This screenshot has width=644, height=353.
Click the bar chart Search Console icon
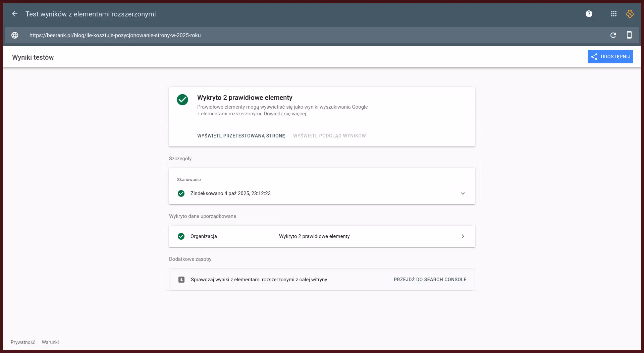click(181, 280)
